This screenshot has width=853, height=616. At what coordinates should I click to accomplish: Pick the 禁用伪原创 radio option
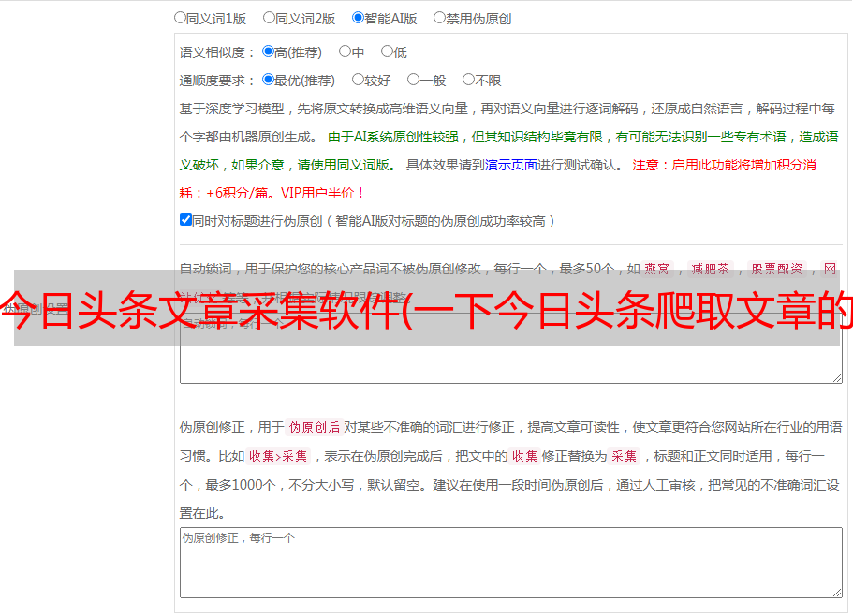(439, 18)
